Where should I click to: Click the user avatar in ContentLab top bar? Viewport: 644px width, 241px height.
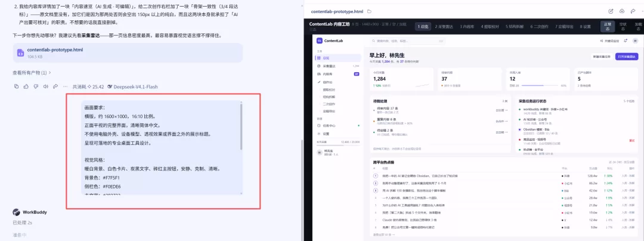click(635, 41)
